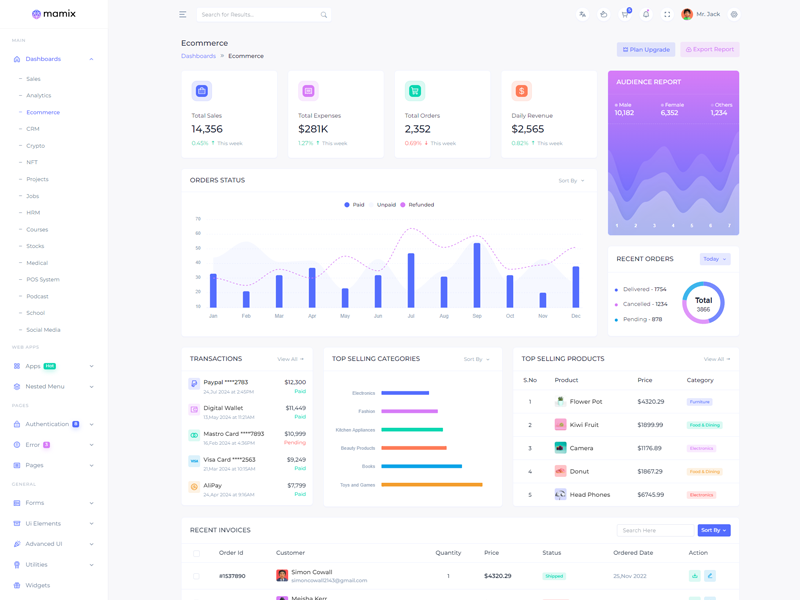Screen dimensions: 800x600
Task: Enter fullscreen mode using header icon
Action: [667, 15]
